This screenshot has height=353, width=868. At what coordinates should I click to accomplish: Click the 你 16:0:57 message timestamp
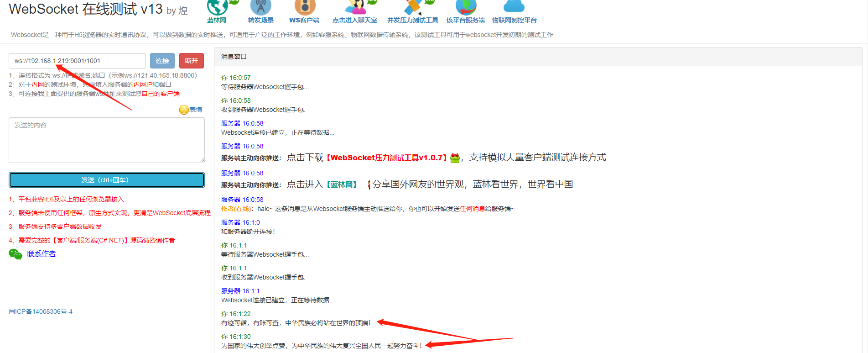pyautogui.click(x=236, y=78)
